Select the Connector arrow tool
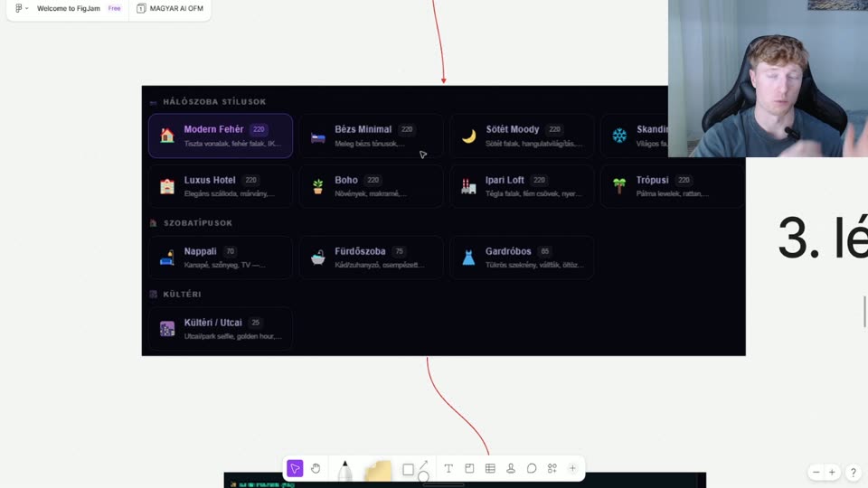868x488 pixels. click(424, 465)
